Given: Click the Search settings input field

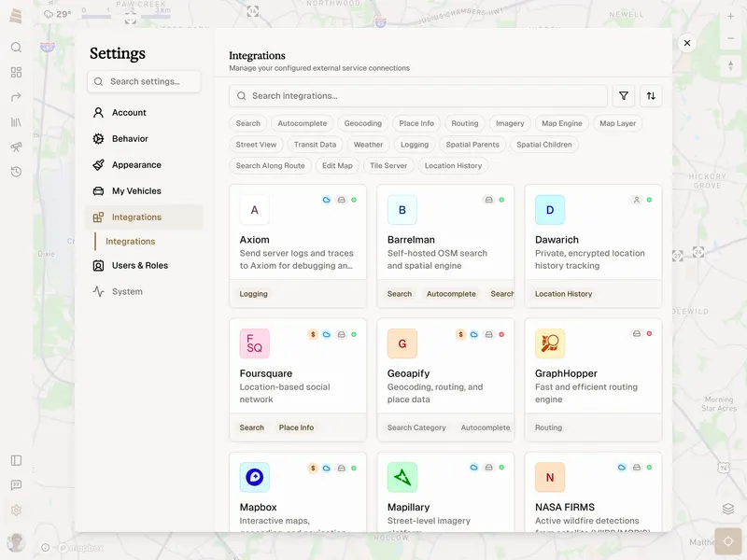Looking at the screenshot, I should click(144, 81).
